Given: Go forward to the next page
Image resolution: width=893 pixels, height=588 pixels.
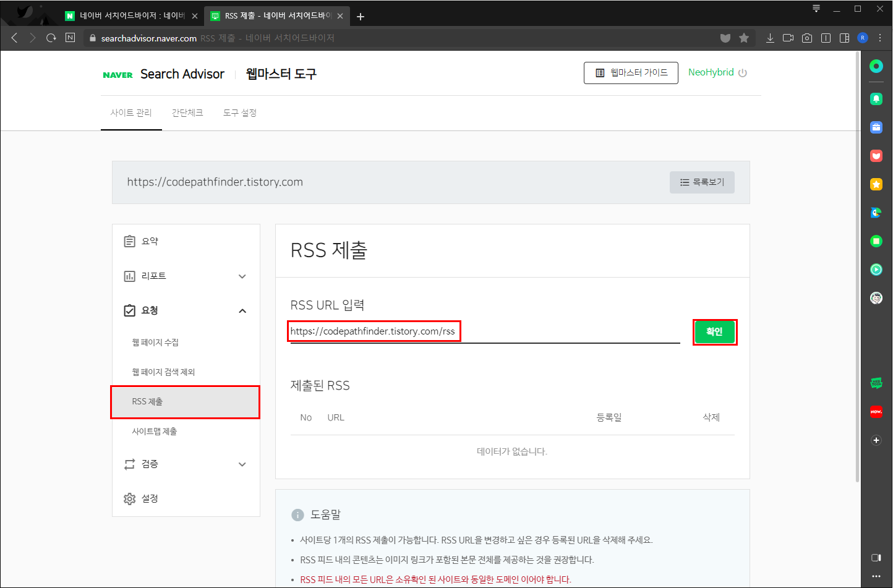Looking at the screenshot, I should pos(33,38).
